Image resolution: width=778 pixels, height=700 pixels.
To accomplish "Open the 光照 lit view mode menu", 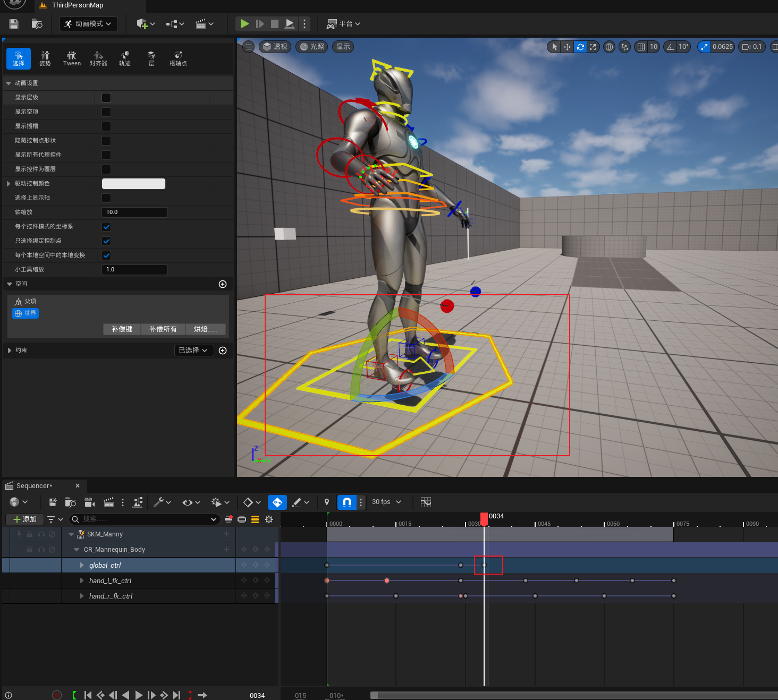I will tap(311, 47).
